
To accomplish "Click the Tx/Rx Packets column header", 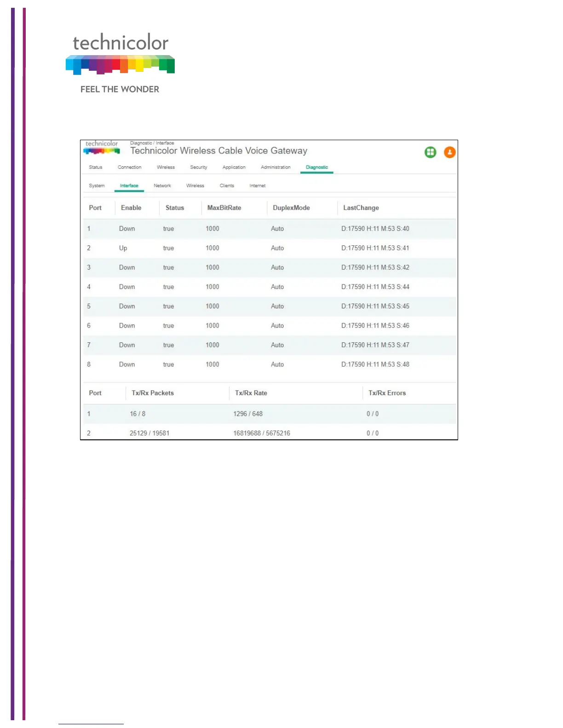I will (x=153, y=393).
